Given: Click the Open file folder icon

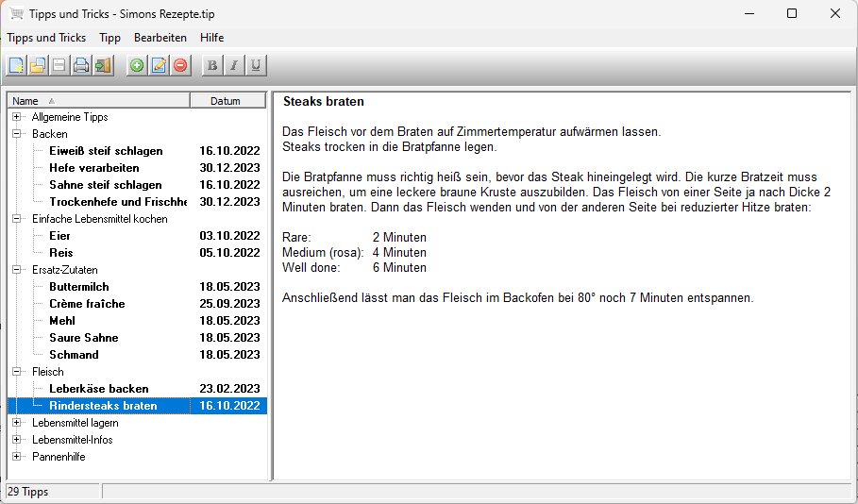Looking at the screenshot, I should [x=38, y=66].
